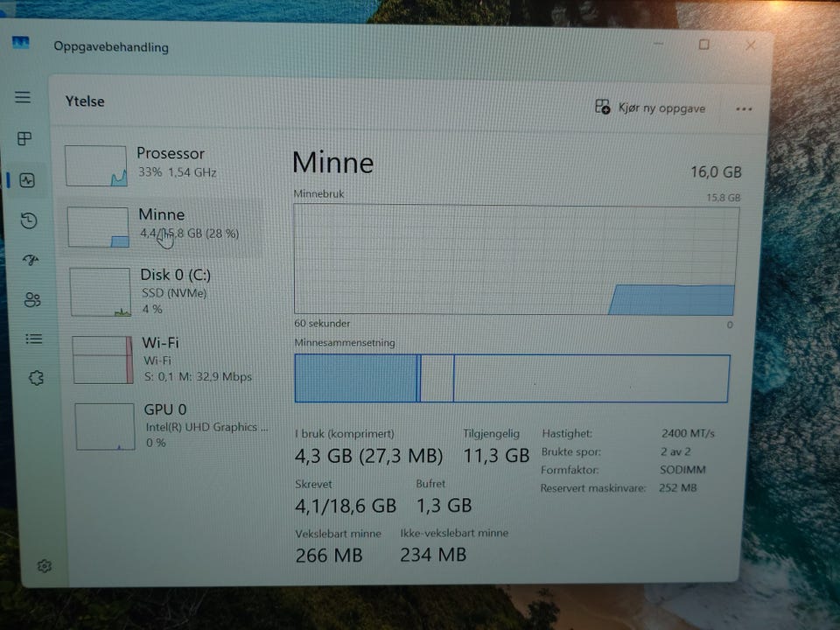The image size is (840, 630).
Task: Click the '234 MB' non-paged pool value
Action: click(x=433, y=555)
